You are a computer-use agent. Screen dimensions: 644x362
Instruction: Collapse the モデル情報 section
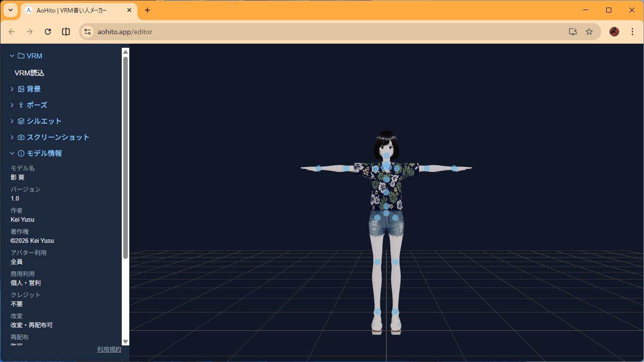12,153
